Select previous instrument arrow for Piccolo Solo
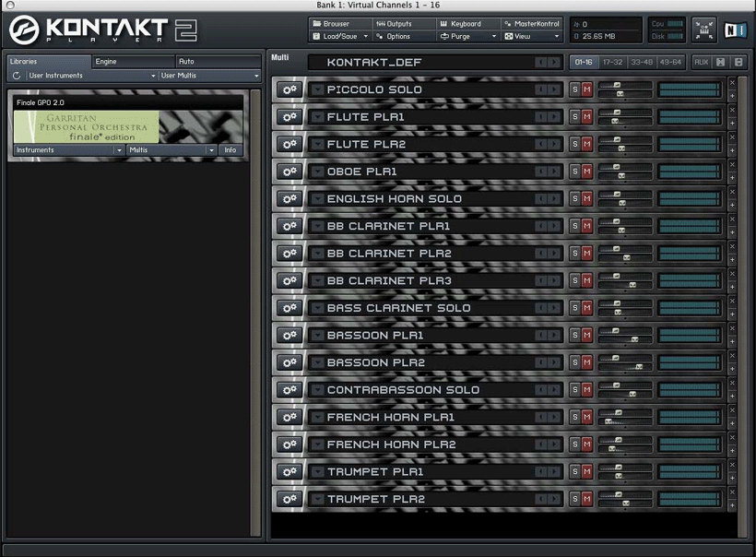The height and width of the screenshot is (557, 756). (x=541, y=89)
